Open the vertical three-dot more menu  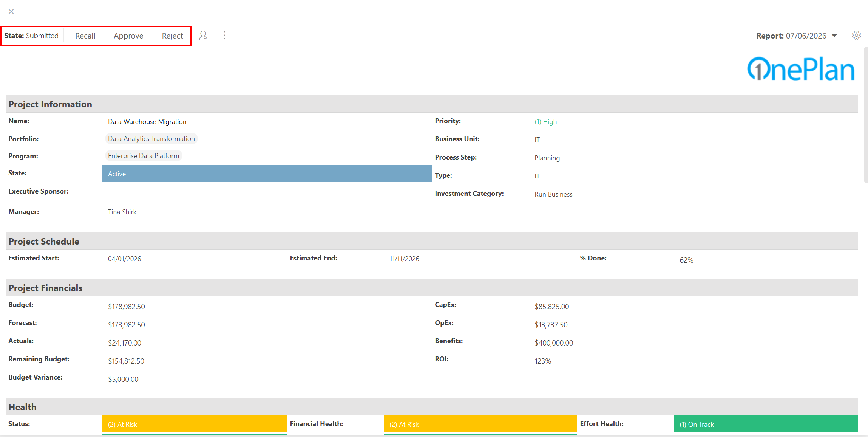click(225, 36)
